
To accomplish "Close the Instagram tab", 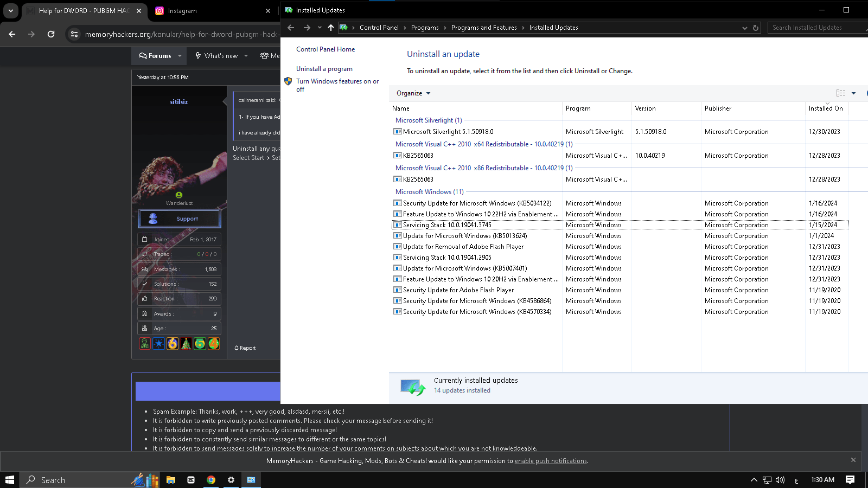I will point(268,11).
